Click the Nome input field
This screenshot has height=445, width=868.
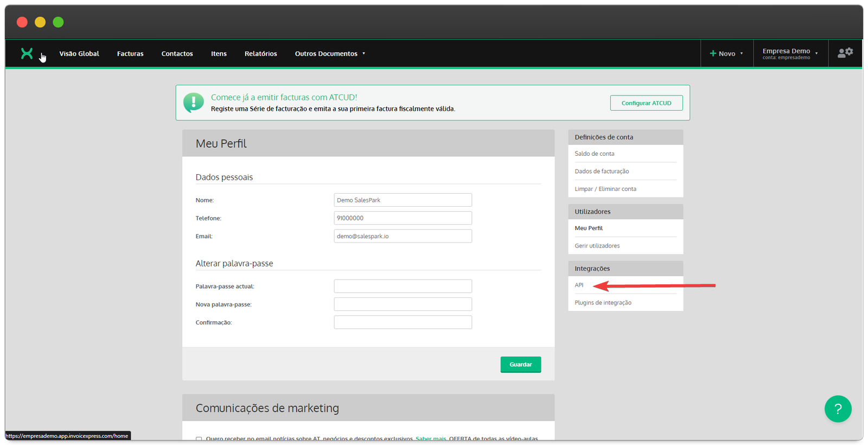[x=403, y=200]
